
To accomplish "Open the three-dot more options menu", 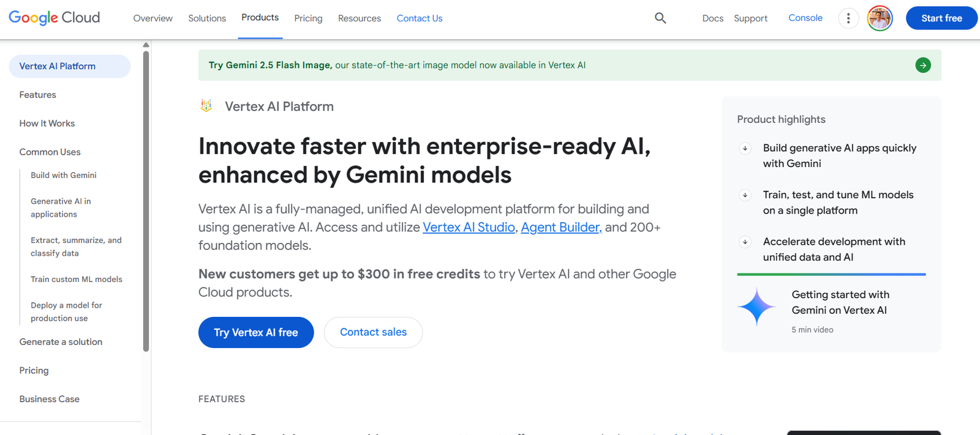I will (x=848, y=18).
